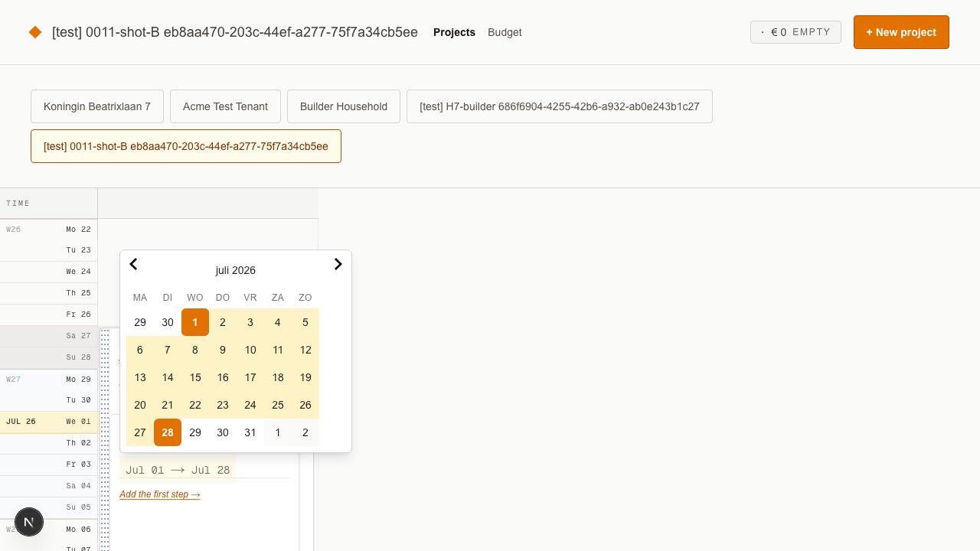
Task: Click the We 24 timeline row
Action: click(x=49, y=272)
